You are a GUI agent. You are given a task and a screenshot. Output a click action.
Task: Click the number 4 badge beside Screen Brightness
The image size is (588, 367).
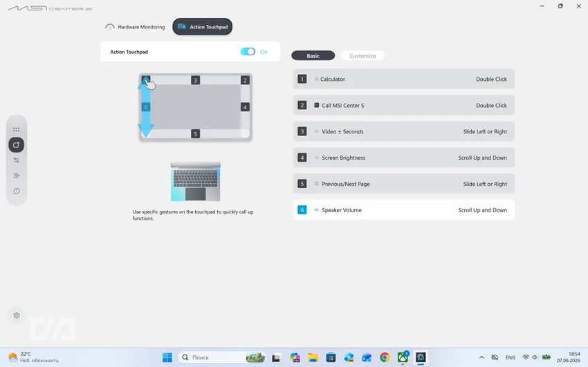(x=302, y=158)
